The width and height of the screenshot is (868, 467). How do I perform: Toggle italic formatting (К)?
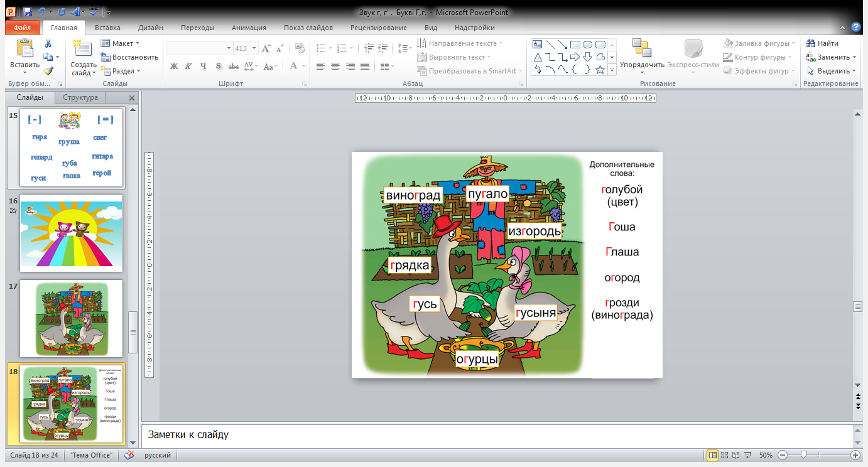[x=188, y=67]
